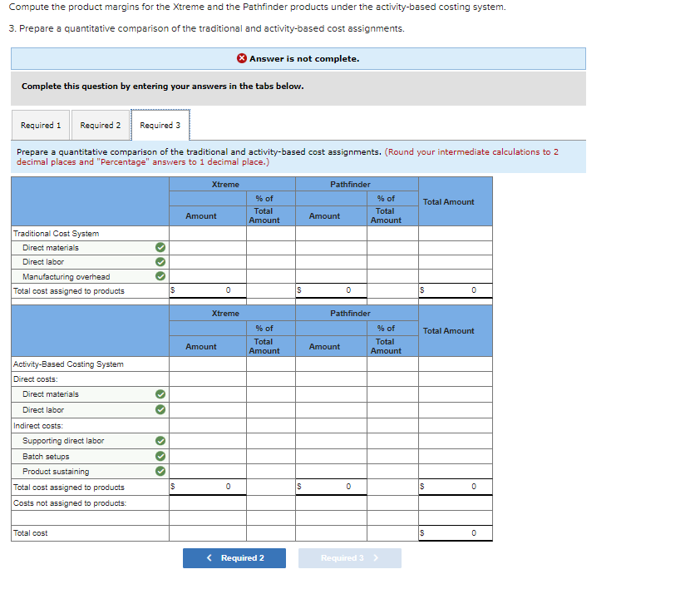Click Total Amount cell for Traditional Direct labor
Screen dimensions: 700x594
click(x=456, y=262)
